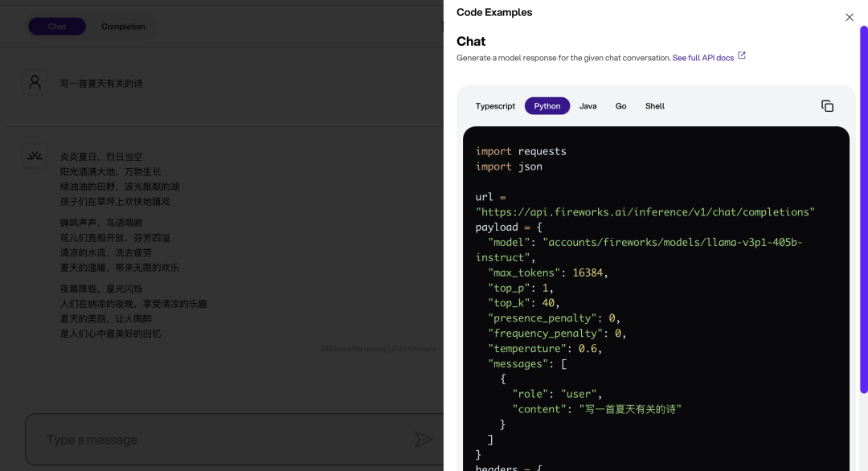
Task: Click the user's prompt message text
Action: coord(101,84)
